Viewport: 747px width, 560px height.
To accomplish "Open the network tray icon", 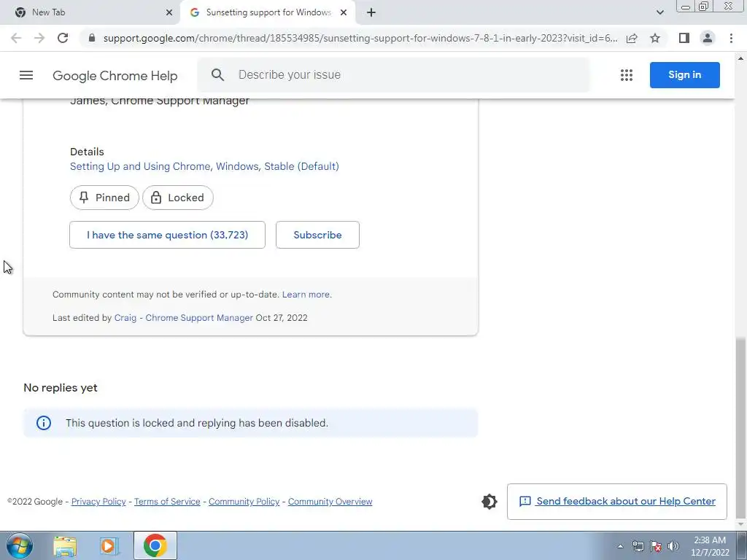I will click(638, 547).
